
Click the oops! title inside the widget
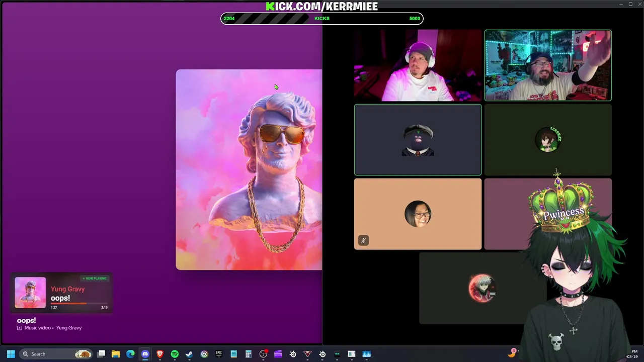tap(60, 298)
